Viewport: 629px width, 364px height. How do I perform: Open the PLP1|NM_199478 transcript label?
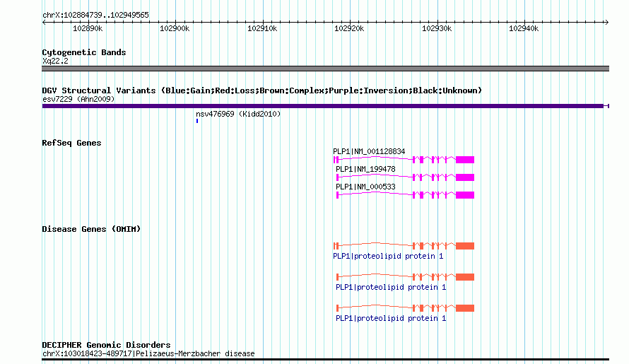click(365, 169)
